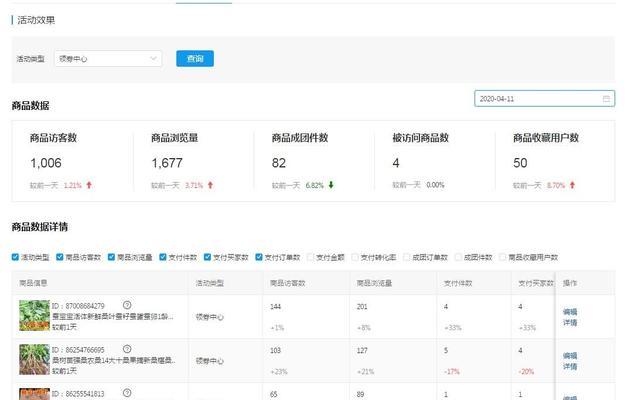Click the 被访问商品数 value 4

click(x=396, y=163)
